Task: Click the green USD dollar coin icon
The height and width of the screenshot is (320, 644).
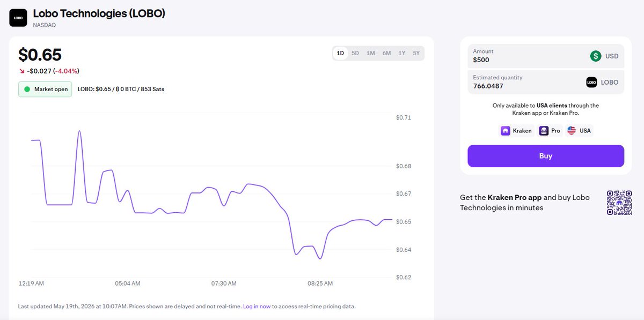Action: pos(596,56)
